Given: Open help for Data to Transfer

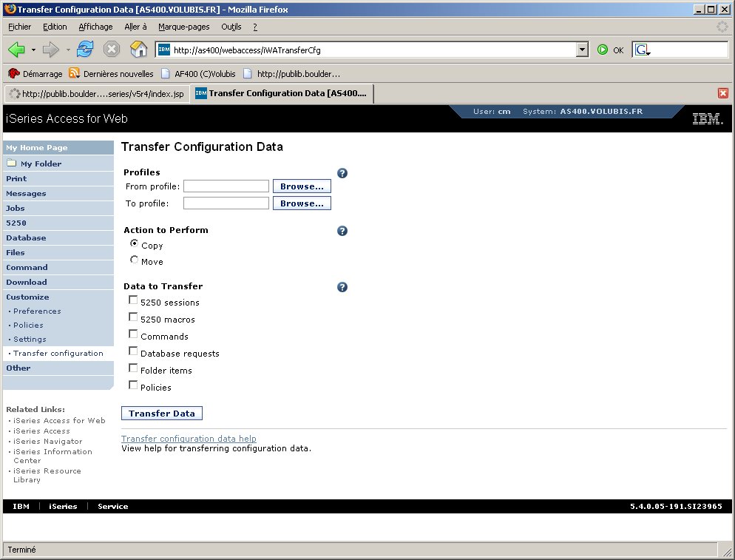Looking at the screenshot, I should click(x=342, y=287).
